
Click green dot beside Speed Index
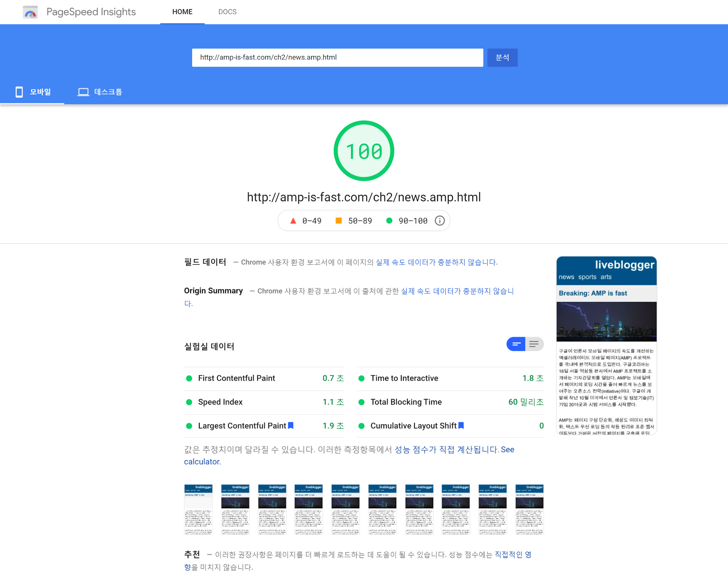coord(189,402)
